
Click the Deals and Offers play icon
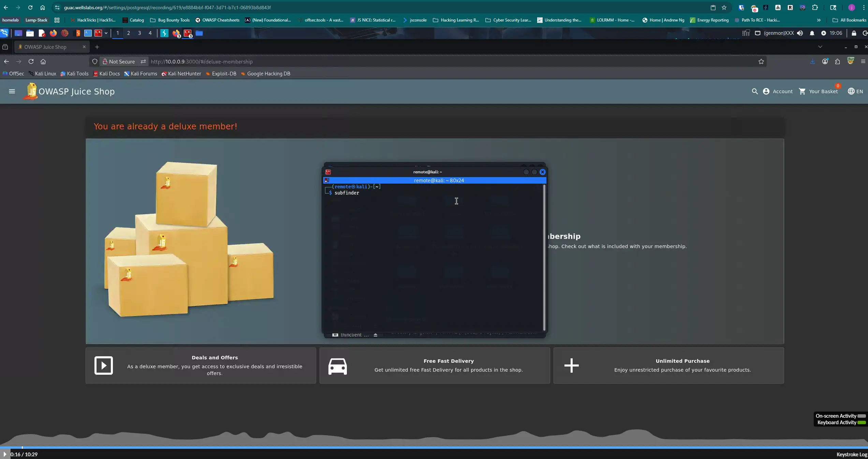(x=104, y=365)
